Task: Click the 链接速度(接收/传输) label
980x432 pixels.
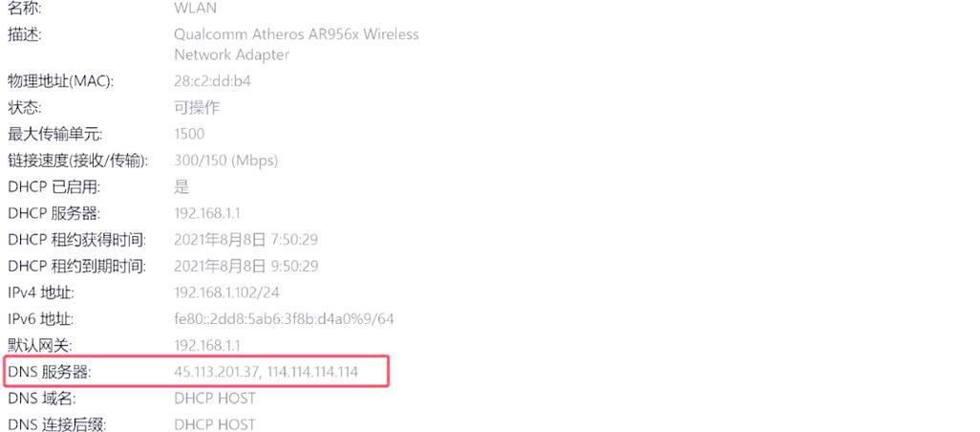Action: (78, 161)
